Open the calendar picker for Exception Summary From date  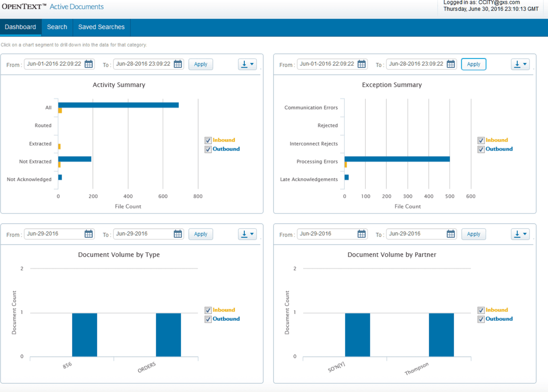pos(362,64)
